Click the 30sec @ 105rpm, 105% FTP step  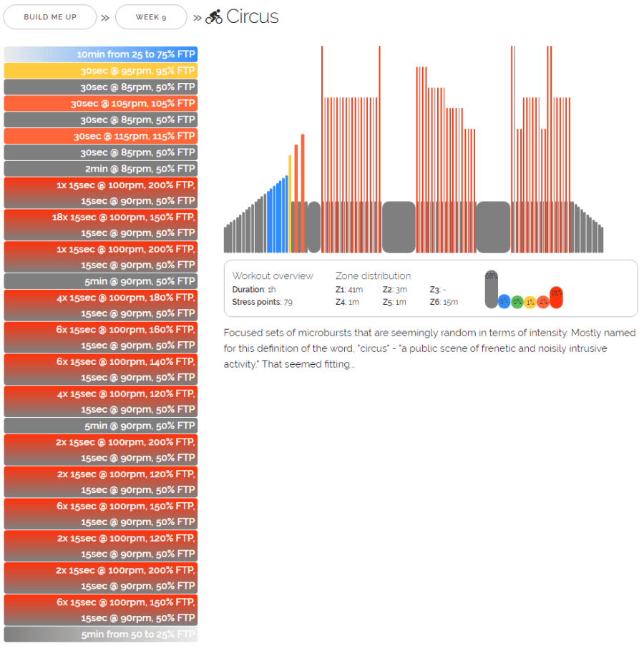[x=100, y=104]
